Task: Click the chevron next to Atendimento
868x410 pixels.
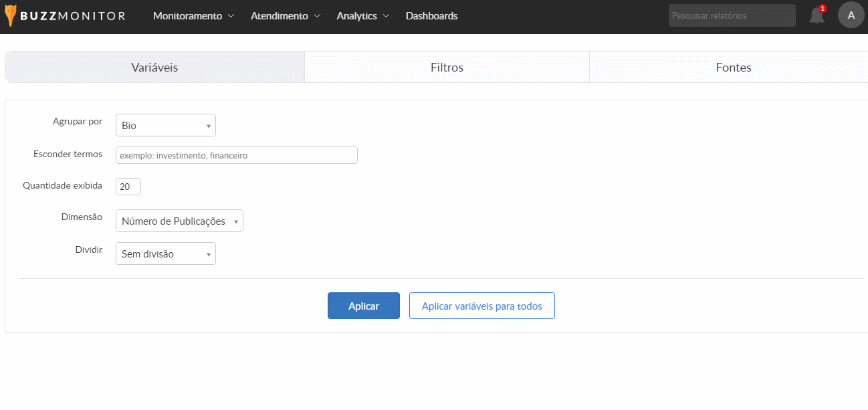Action: point(317,16)
